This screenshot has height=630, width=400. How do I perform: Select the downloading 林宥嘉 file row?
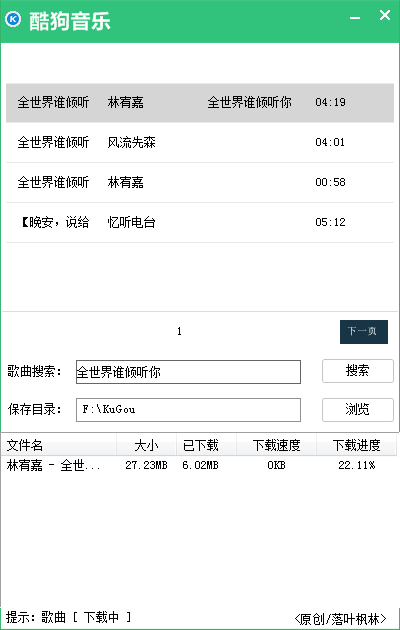199,465
